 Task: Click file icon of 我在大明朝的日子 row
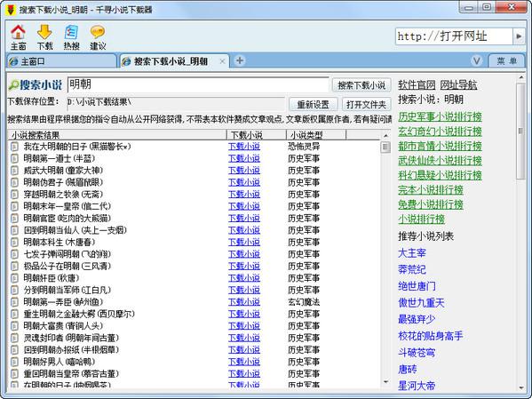pyautogui.click(x=14, y=147)
